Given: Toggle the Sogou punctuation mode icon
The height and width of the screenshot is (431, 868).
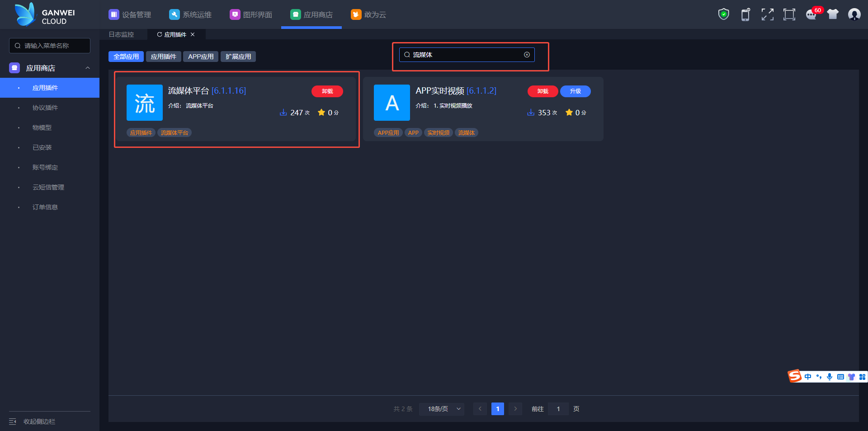Looking at the screenshot, I should click(x=819, y=377).
